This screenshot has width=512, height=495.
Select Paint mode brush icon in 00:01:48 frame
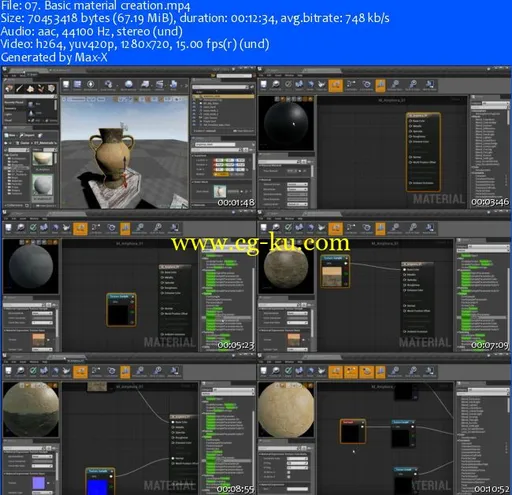(x=20, y=88)
